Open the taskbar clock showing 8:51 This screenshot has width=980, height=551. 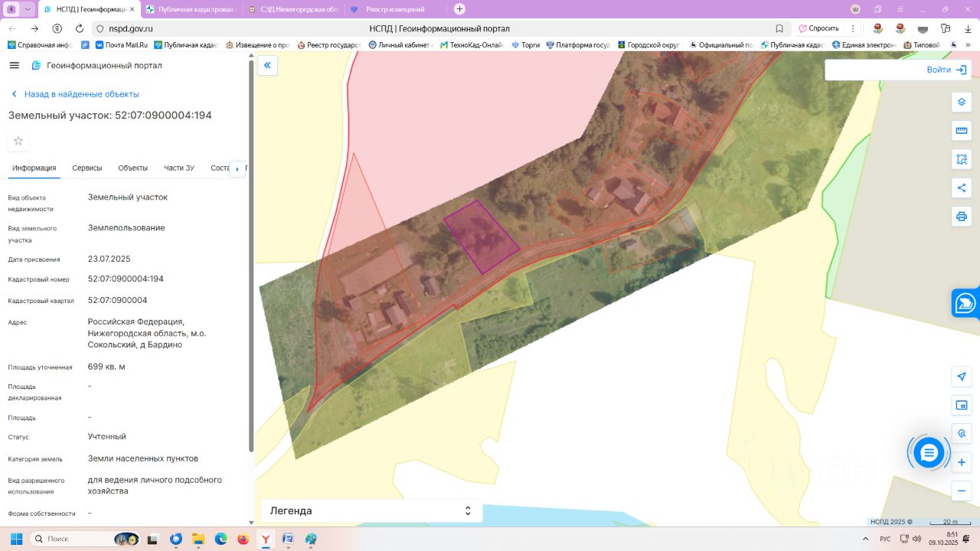(x=943, y=539)
